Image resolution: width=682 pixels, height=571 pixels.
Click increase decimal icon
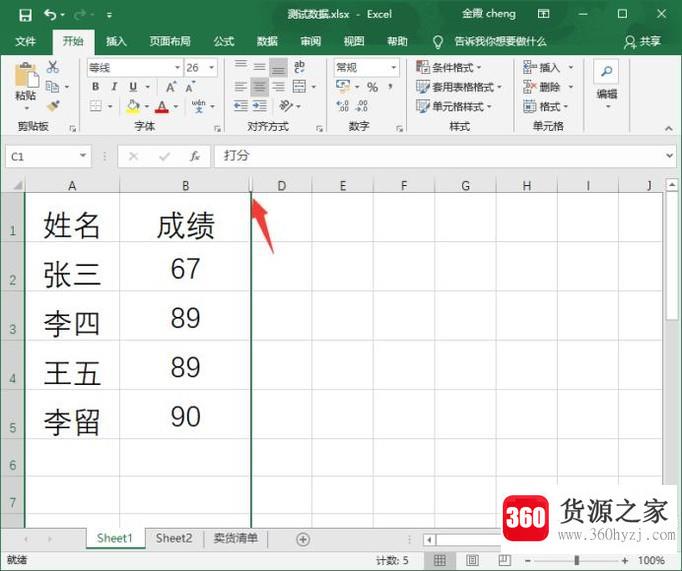pyautogui.click(x=343, y=106)
